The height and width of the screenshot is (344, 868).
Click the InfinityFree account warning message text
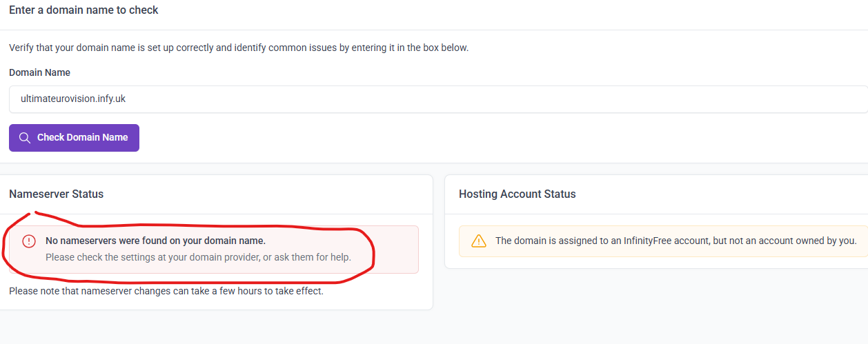(x=675, y=241)
